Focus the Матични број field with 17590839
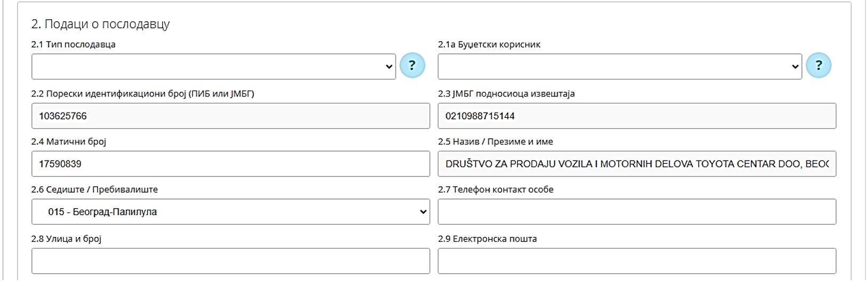This screenshot has height=286, width=868. pos(230,164)
